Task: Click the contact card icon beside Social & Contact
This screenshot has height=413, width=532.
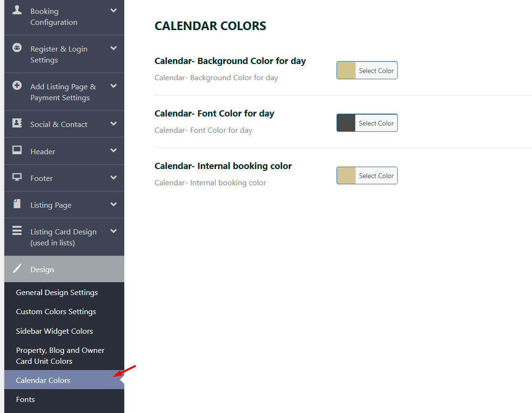Action: point(17,123)
